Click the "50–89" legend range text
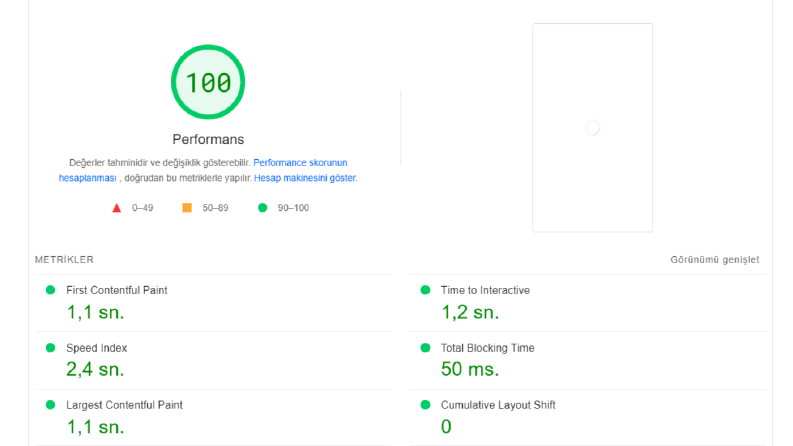793x446 pixels. (215, 208)
